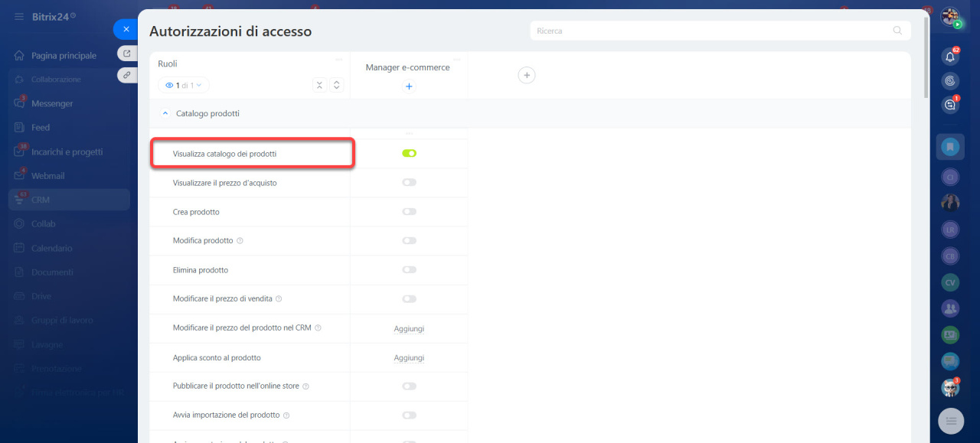Enable the Crea prodotto toggle
Viewport: 980px width, 443px height.
409,212
